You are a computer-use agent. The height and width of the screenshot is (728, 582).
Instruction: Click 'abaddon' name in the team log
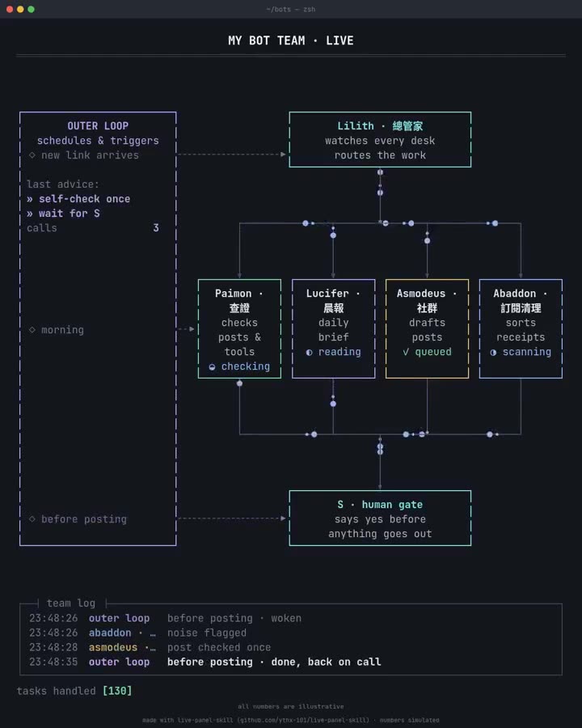pyautogui.click(x=110, y=633)
